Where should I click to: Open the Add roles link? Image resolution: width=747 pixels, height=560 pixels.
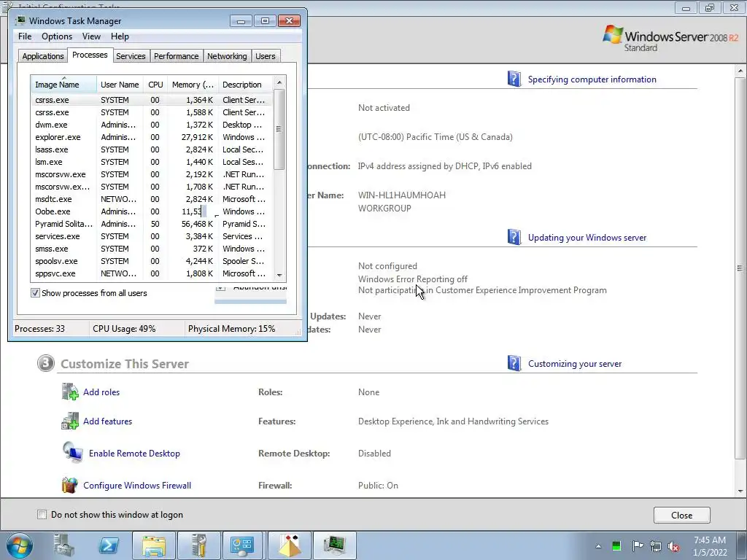[101, 392]
